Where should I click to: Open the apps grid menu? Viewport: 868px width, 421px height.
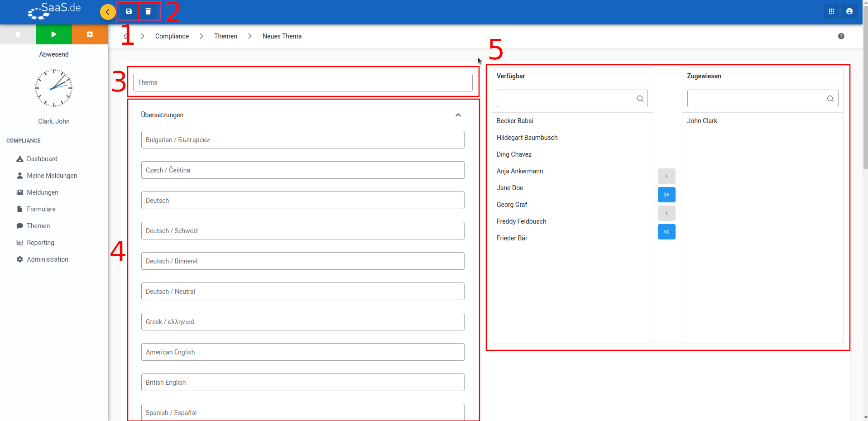831,11
